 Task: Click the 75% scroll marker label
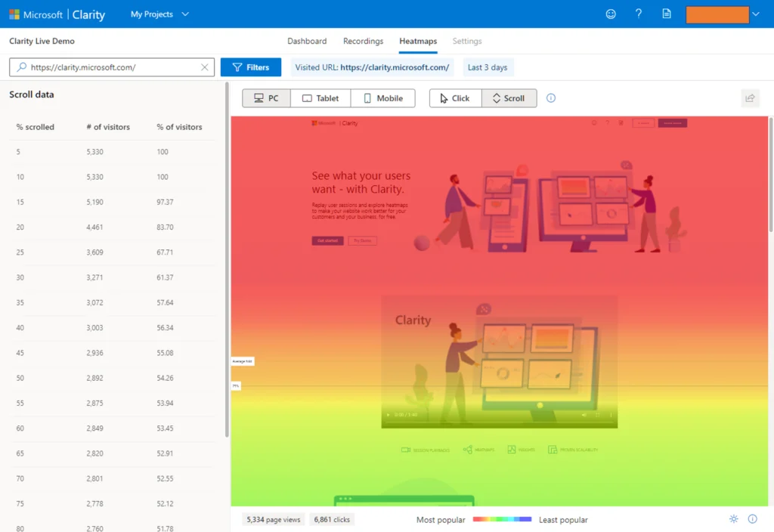[x=236, y=386]
